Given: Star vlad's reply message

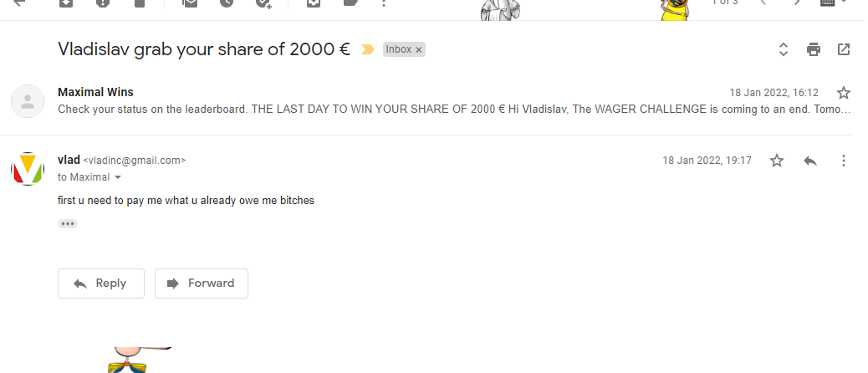Looking at the screenshot, I should click(777, 161).
